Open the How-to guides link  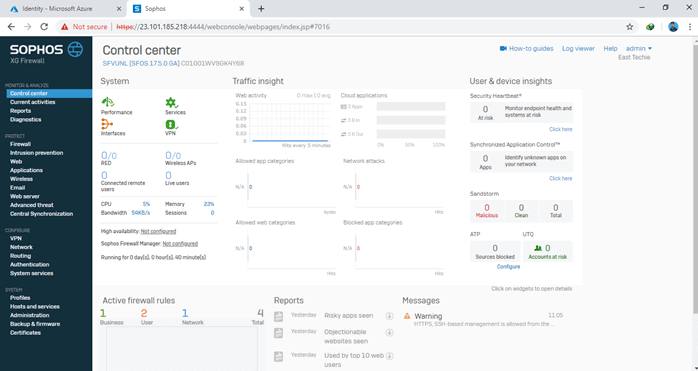point(531,49)
